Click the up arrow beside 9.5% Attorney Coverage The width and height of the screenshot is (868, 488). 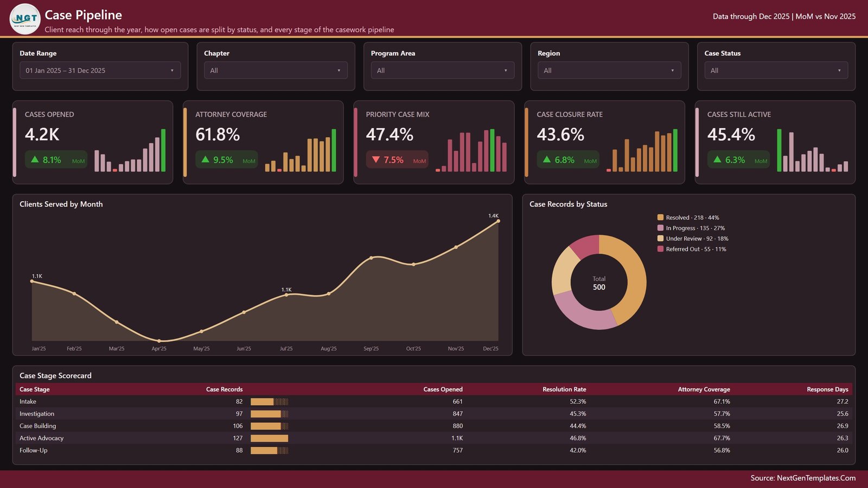[x=205, y=159]
